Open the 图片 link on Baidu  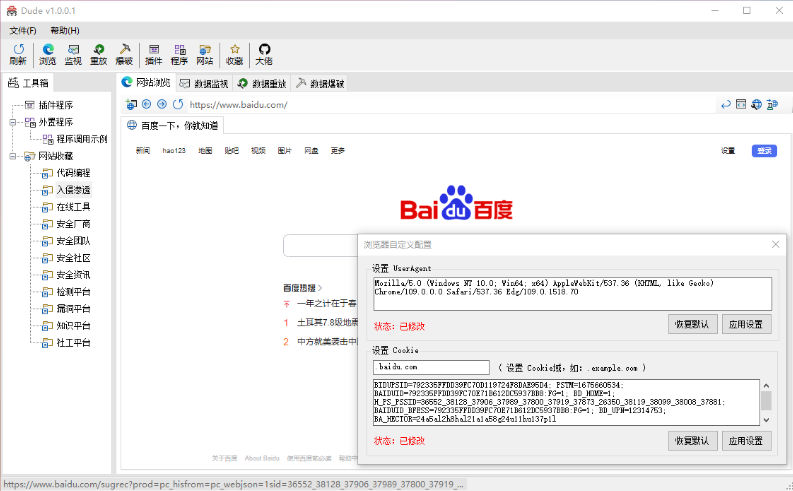click(x=285, y=151)
